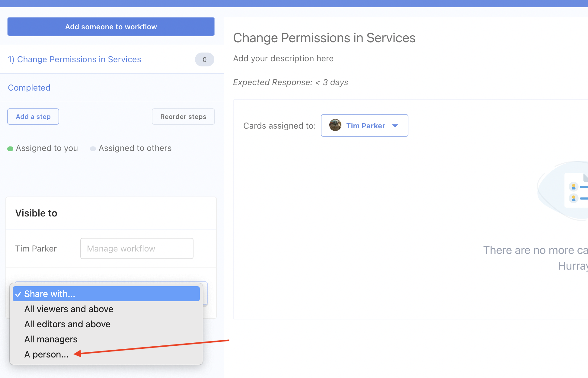
Task: Click the gray Assigned to others dot
Action: pyautogui.click(x=93, y=149)
